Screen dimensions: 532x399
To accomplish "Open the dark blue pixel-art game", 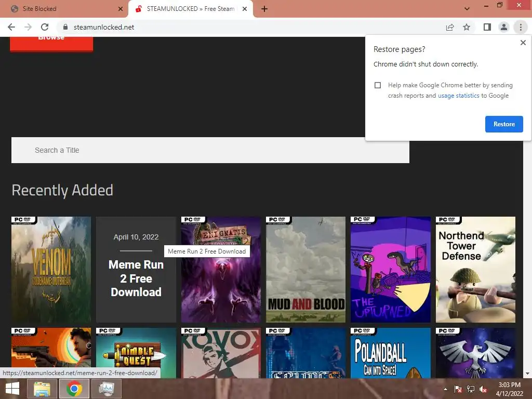I will point(305,353).
